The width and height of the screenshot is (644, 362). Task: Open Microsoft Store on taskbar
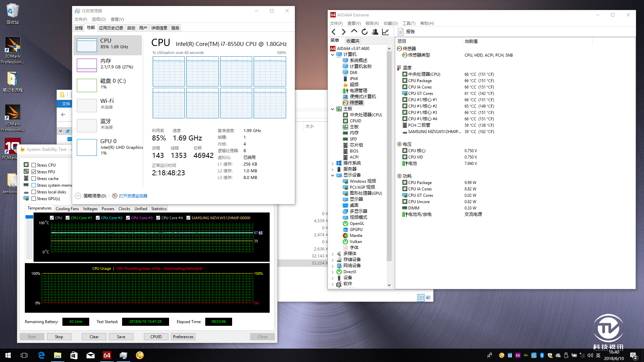pos(74,355)
